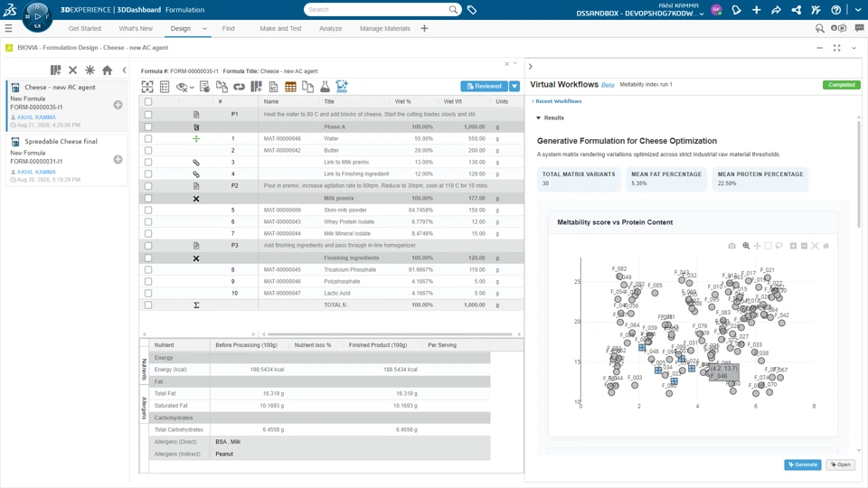The height and width of the screenshot is (488, 868).
Task: Check the box for Skim milk powder row
Action: point(148,211)
